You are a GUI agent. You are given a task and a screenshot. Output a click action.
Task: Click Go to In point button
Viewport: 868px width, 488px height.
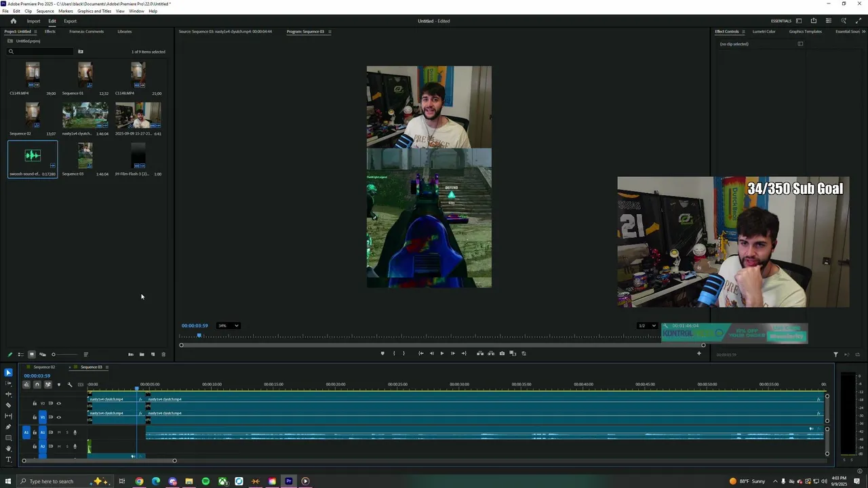[x=421, y=353]
